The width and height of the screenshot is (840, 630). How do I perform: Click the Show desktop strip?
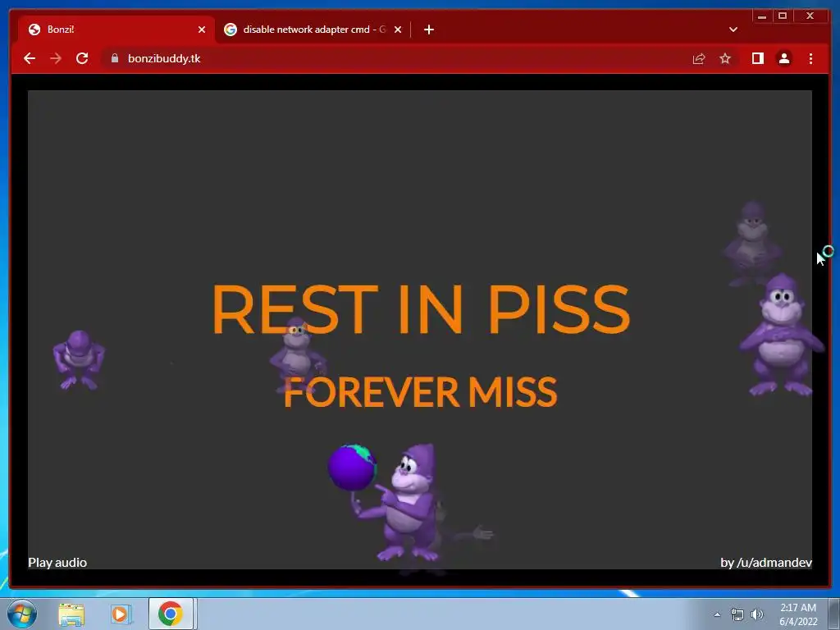[x=834, y=614]
